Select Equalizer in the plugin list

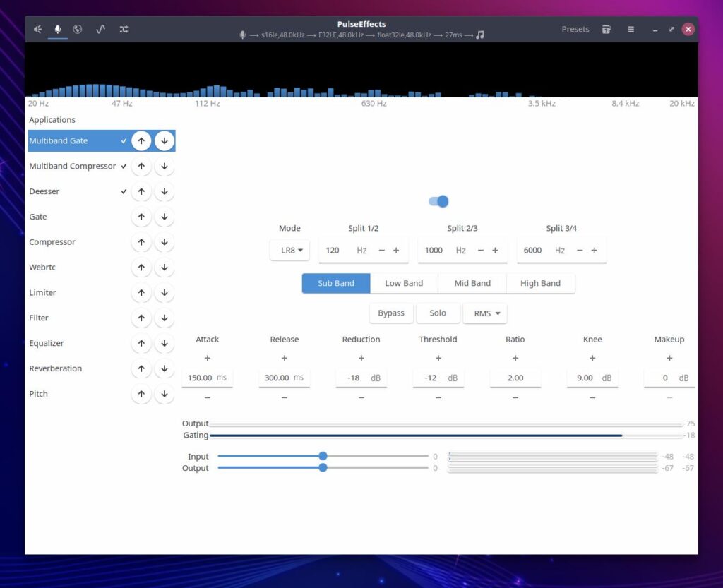[47, 344]
